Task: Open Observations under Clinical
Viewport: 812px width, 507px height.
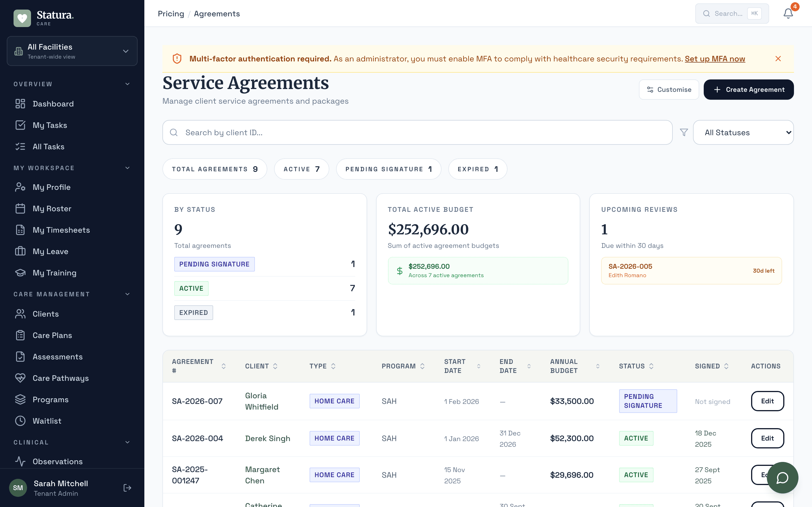Action: 58,461
